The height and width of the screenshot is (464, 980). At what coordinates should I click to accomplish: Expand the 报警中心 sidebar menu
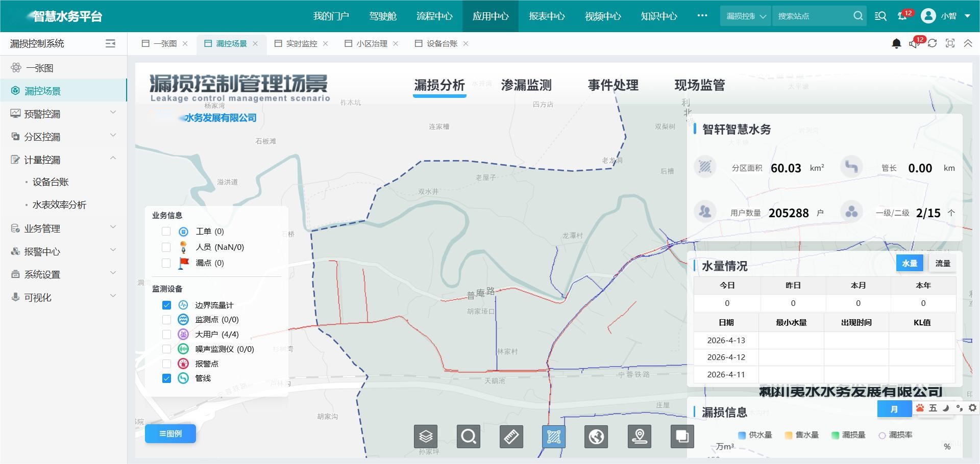pos(63,251)
